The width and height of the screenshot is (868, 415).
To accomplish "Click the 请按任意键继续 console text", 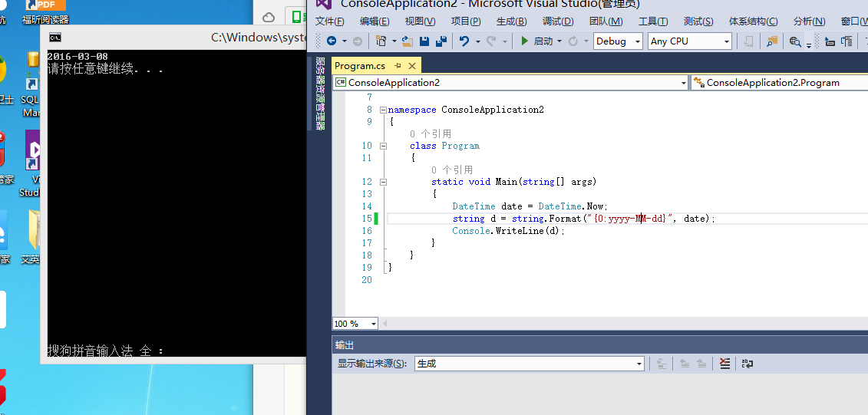I will [105, 68].
